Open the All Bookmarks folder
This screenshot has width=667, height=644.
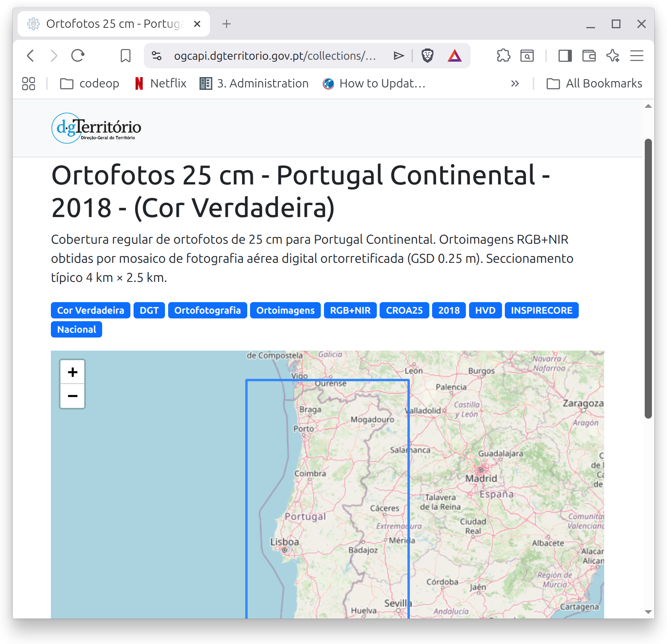pos(594,83)
